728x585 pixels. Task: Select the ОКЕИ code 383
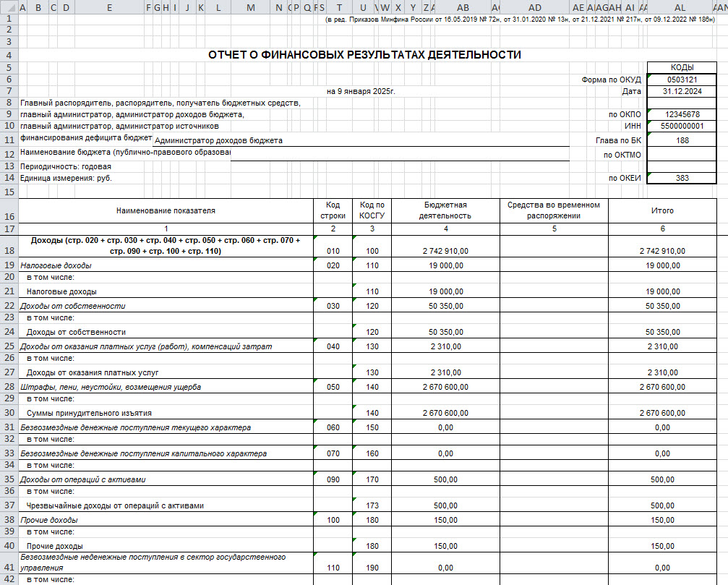[x=682, y=178]
